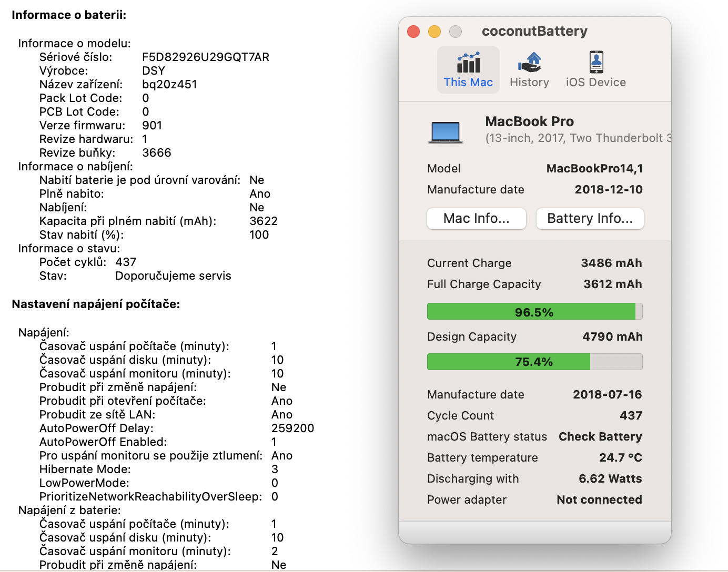
Task: Switch to the This Mac tab
Action: pyautogui.click(x=468, y=70)
